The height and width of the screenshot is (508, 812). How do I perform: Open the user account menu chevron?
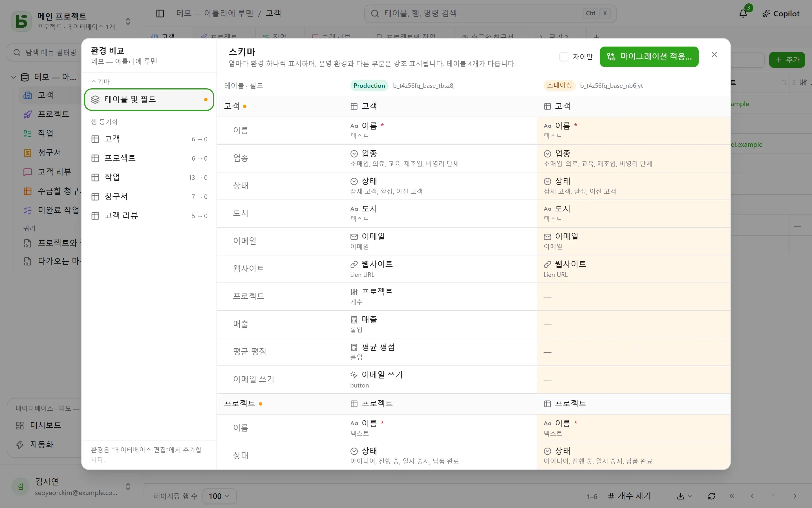pyautogui.click(x=128, y=486)
